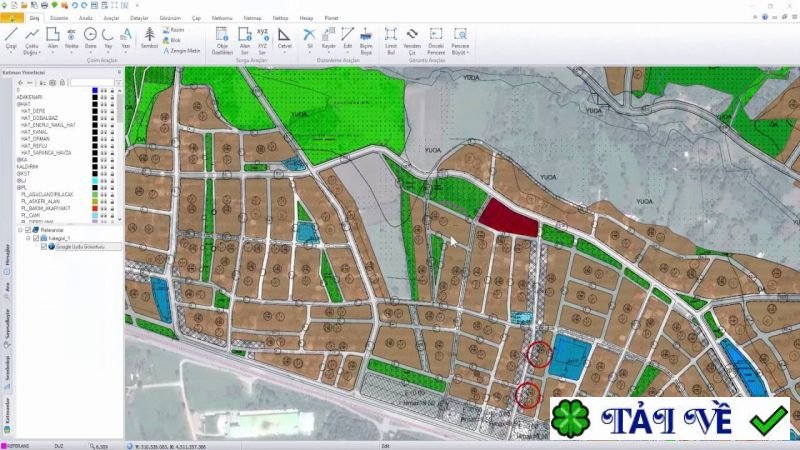
Task: Open the Pencere Büyüt dropdown arrow
Action: pos(467,53)
